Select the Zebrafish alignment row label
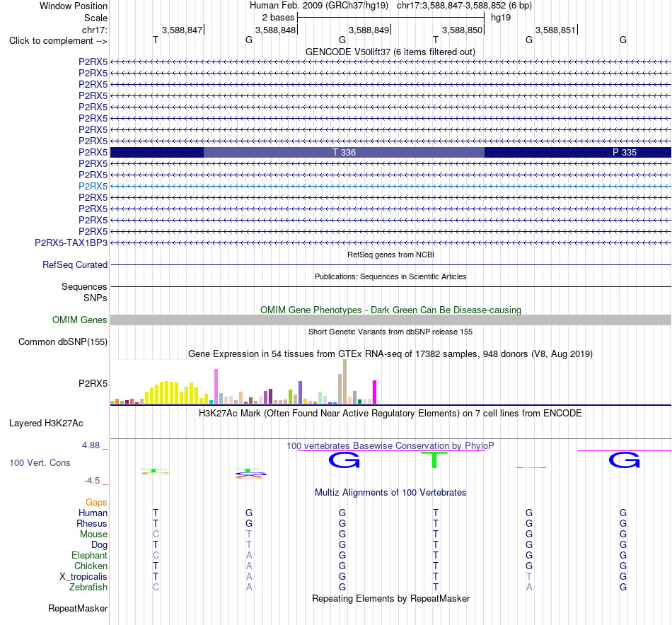This screenshot has width=672, height=625. (88, 587)
